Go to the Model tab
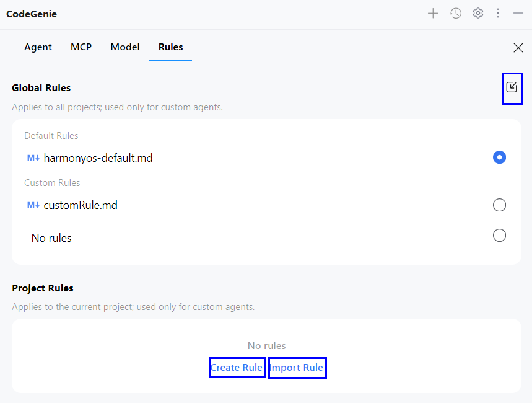 (125, 47)
